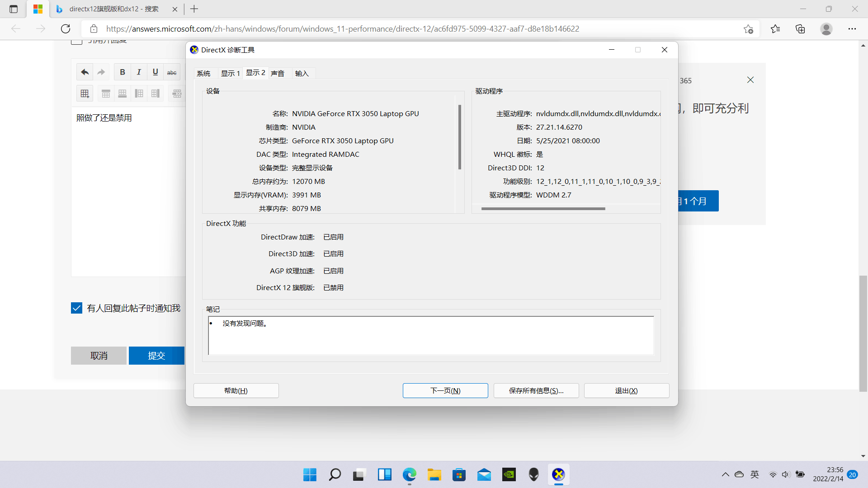The image size is (868, 488).
Task: Add this page to favorites star icon
Action: (x=748, y=29)
